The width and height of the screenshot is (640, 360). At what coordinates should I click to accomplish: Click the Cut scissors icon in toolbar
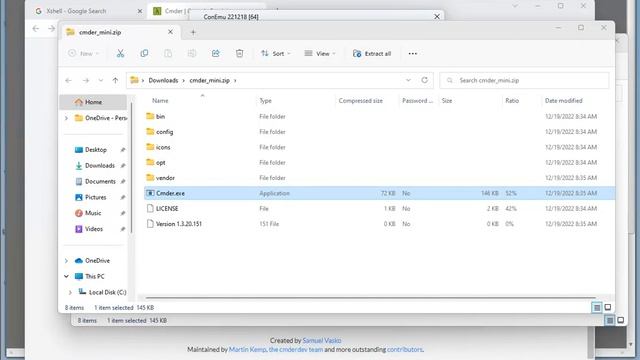[x=120, y=53]
